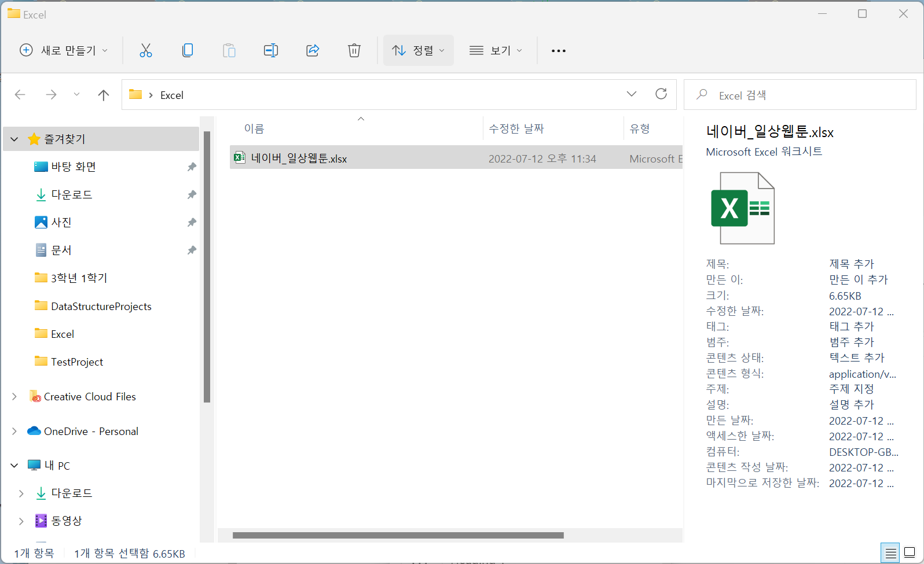Sort by the 이름 column header

point(254,129)
